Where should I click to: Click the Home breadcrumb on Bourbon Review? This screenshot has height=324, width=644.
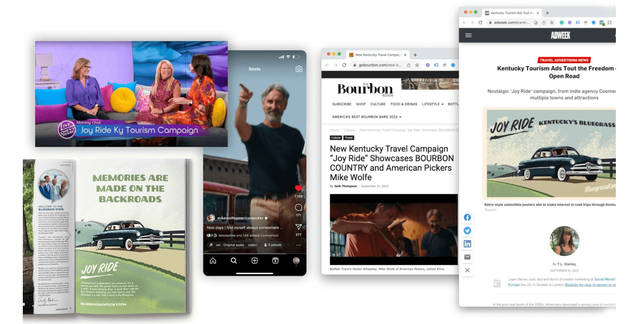coord(334,130)
